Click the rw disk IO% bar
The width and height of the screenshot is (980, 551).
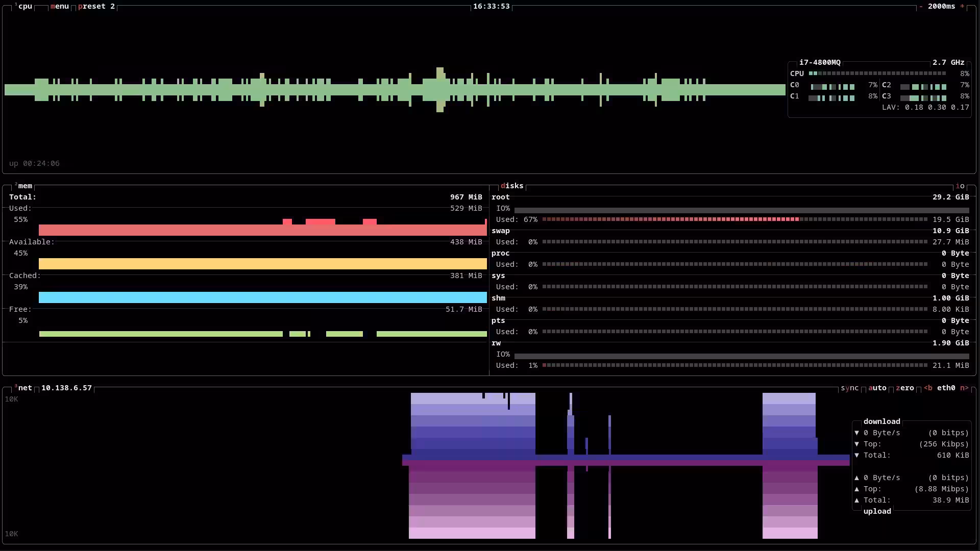(x=742, y=356)
